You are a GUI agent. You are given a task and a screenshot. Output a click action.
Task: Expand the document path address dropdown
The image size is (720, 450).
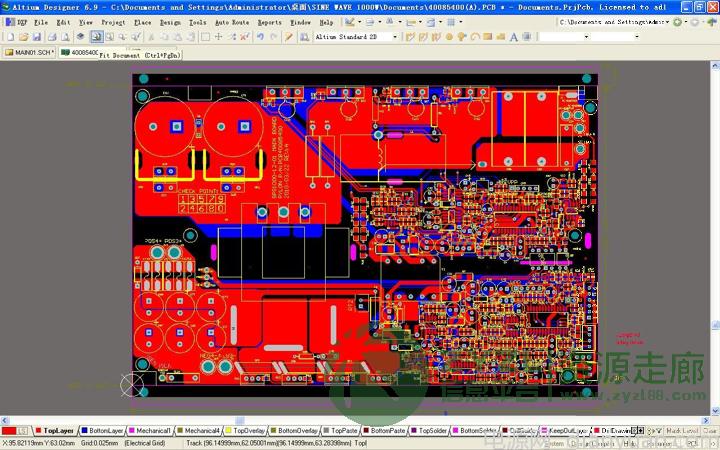(669, 21)
